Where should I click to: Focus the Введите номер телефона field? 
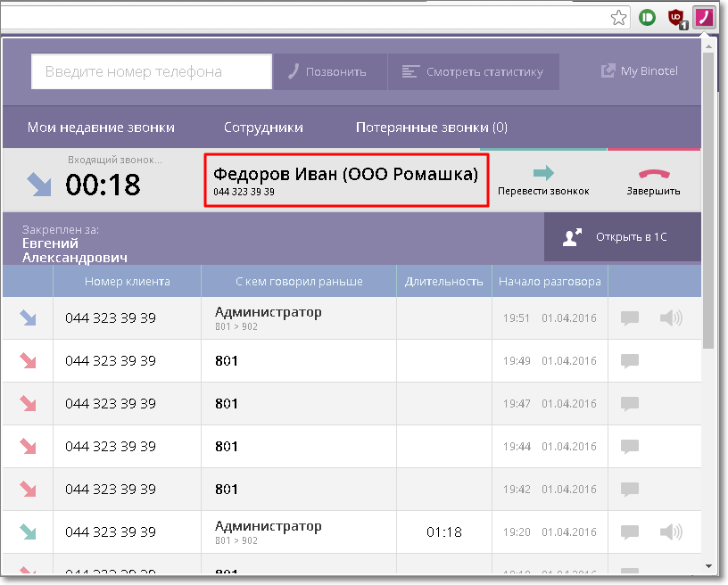coord(151,72)
